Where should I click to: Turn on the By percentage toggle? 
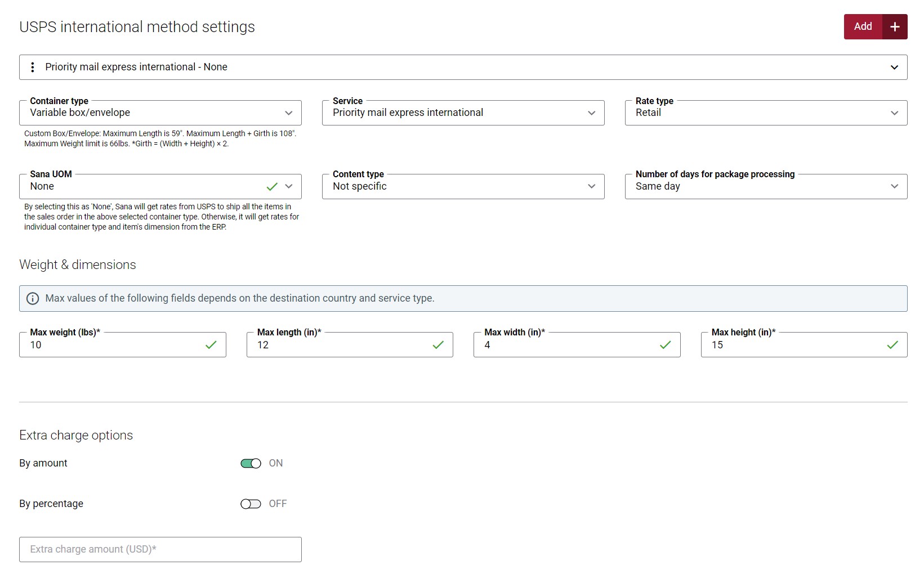(x=251, y=504)
